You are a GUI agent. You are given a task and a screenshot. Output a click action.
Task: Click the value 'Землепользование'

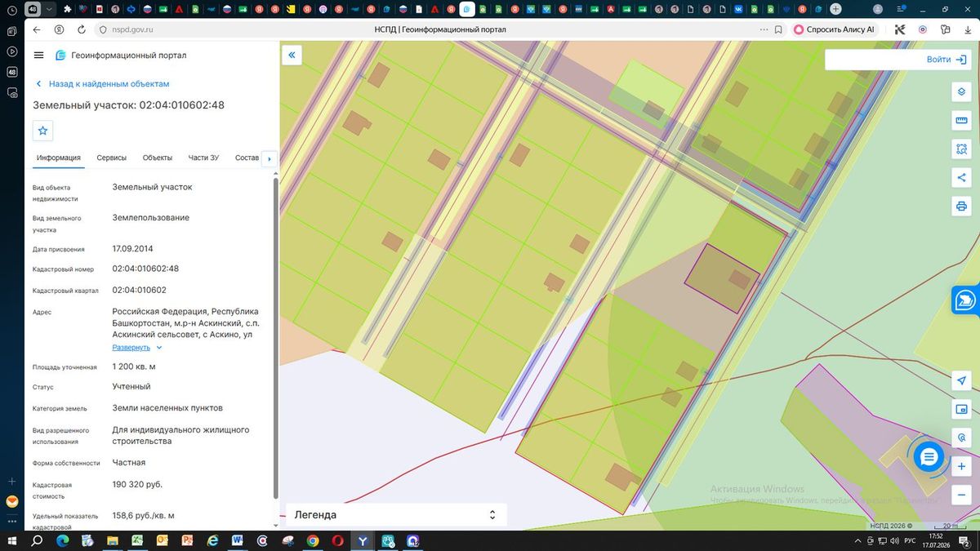point(151,218)
